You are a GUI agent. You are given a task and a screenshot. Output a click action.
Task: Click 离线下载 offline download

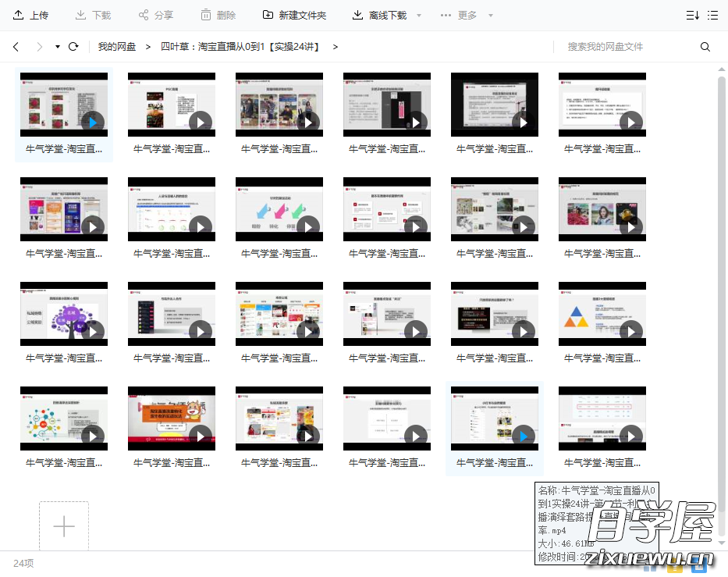tap(380, 16)
